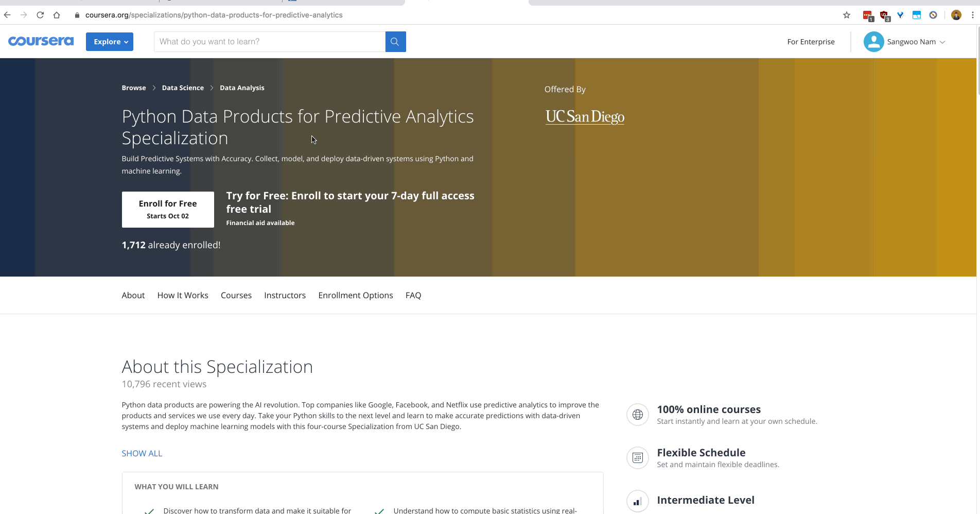The width and height of the screenshot is (980, 514).
Task: Click the 'Flexible Schedule' heading
Action: [x=701, y=453]
